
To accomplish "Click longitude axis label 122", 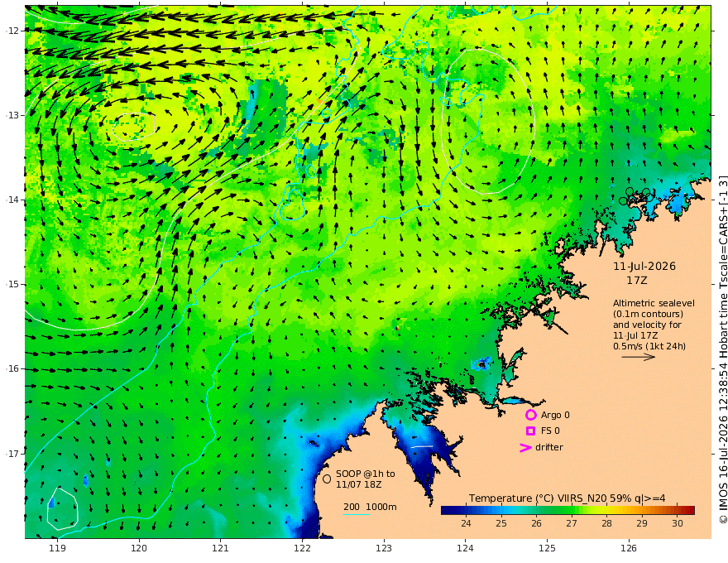I will point(302,549).
